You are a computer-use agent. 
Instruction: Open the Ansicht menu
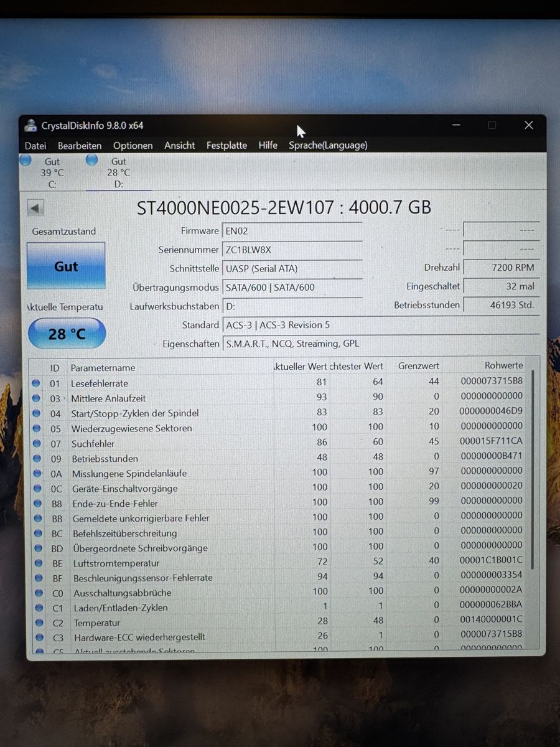[x=180, y=145]
